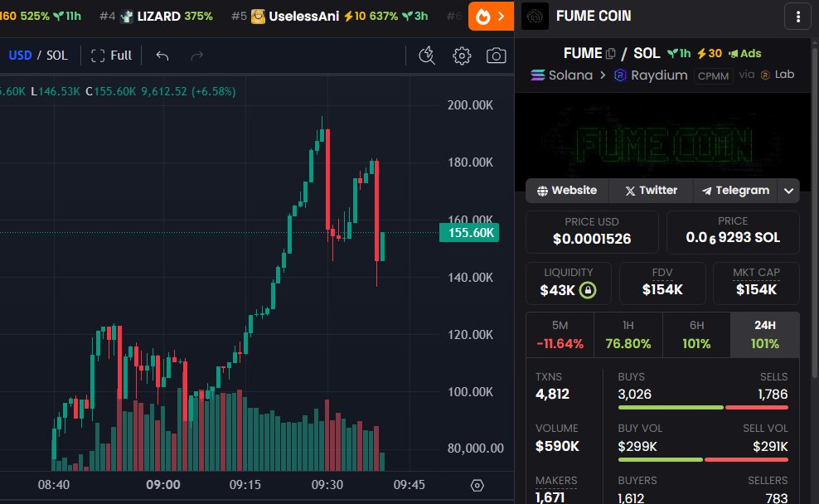Click the CPMM pool type label

pyautogui.click(x=713, y=76)
